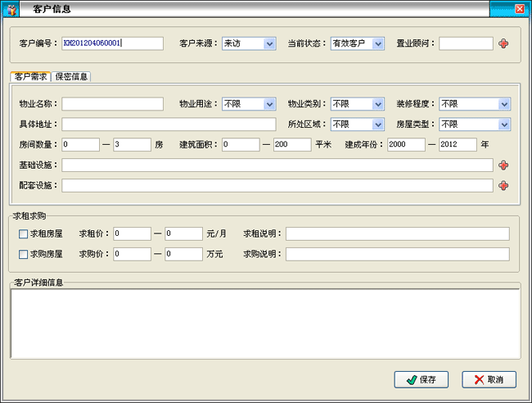Switch to the 保密信息 tab
Screen dimensions: 532x403
click(71, 77)
